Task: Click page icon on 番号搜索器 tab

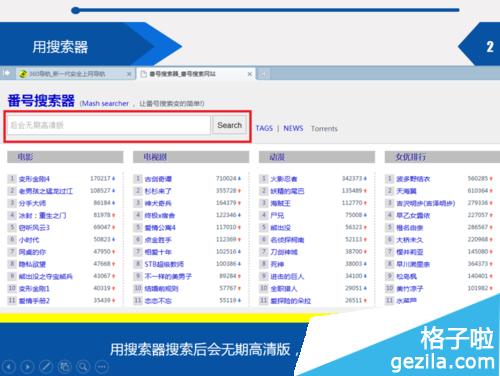Action: tap(144, 74)
